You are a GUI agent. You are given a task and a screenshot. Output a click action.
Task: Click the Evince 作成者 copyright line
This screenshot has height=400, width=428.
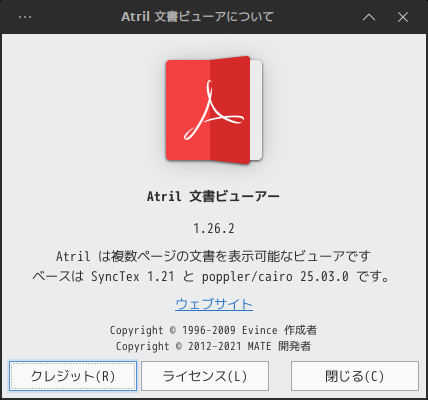tap(213, 330)
